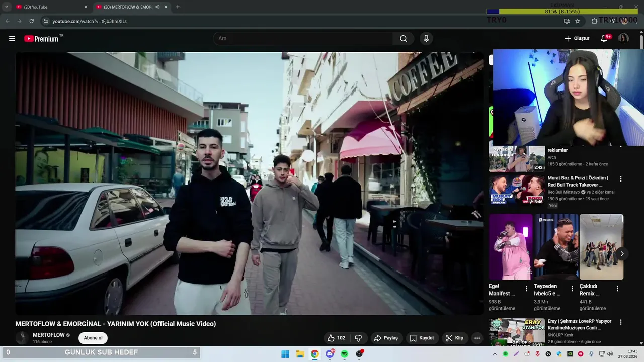Open OBS Studio from the taskbar
The width and height of the screenshot is (644, 362).
[359, 354]
